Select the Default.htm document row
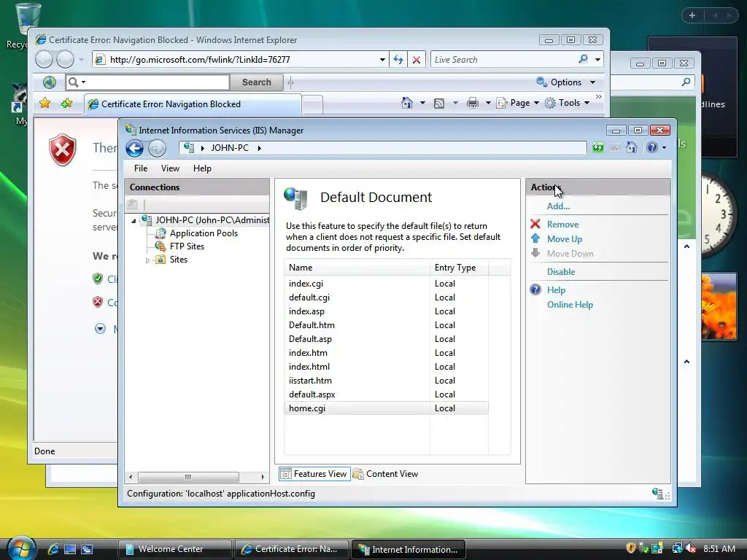747x560 pixels. (387, 325)
